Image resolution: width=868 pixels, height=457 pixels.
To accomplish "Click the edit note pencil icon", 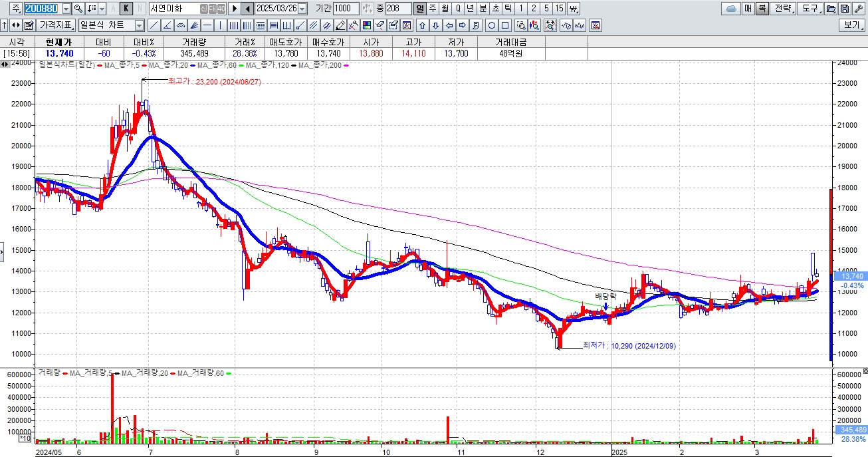I will [x=29, y=25].
